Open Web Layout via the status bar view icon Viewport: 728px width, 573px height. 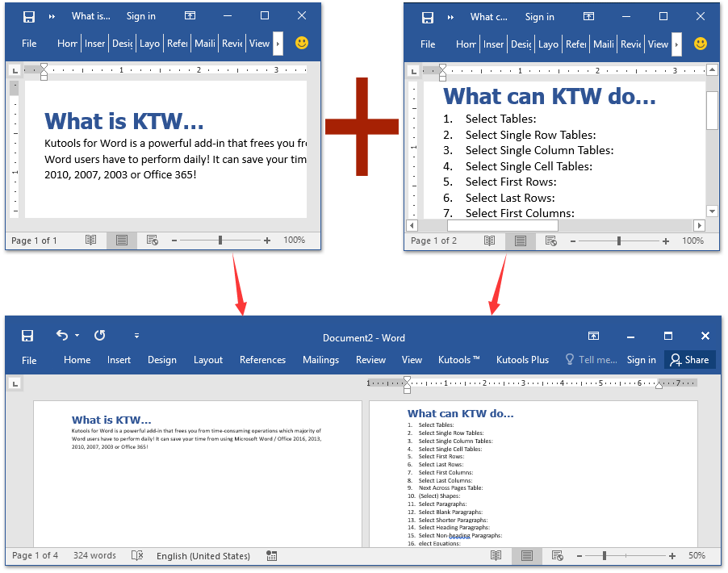pos(557,556)
